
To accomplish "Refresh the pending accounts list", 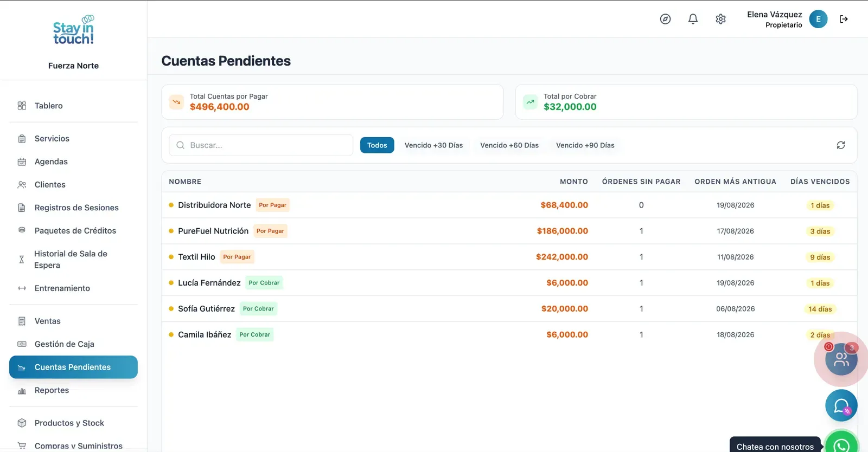I will 840,145.
